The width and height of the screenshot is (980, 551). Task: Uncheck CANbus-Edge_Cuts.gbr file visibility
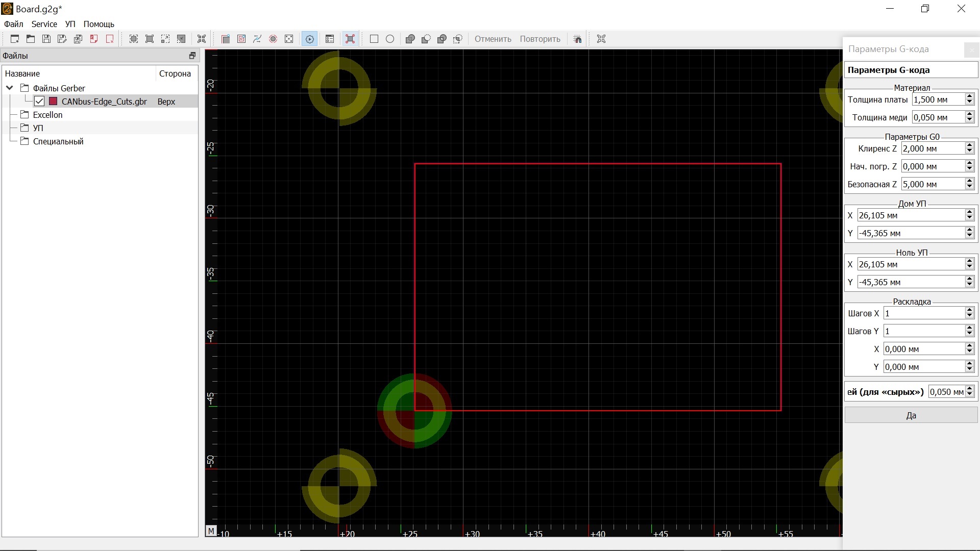click(x=39, y=102)
